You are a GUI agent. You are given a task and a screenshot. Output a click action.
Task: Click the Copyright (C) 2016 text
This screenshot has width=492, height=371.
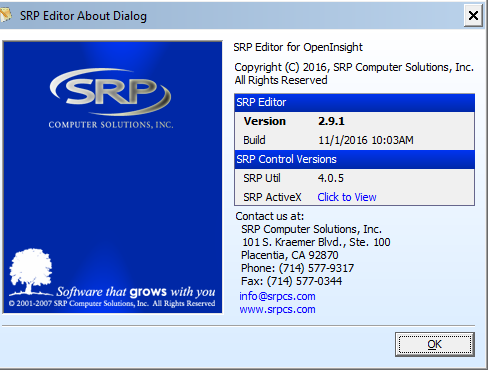pyautogui.click(x=354, y=67)
